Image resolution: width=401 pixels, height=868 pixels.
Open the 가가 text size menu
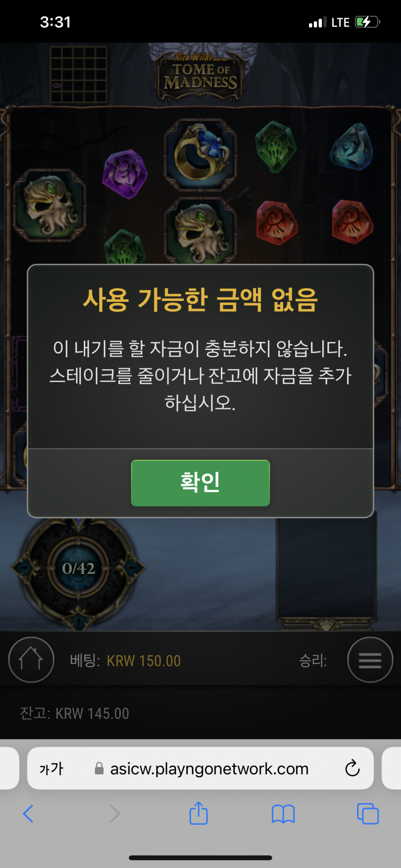[51, 768]
